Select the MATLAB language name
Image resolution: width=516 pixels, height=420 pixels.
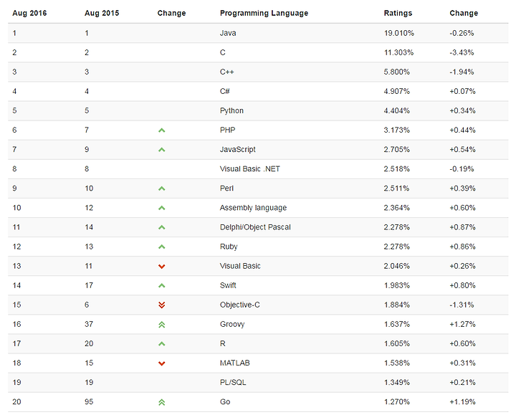(x=235, y=363)
